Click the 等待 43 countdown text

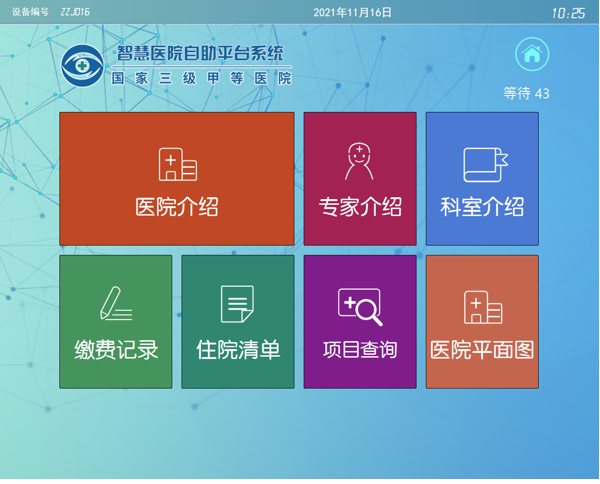click(527, 93)
